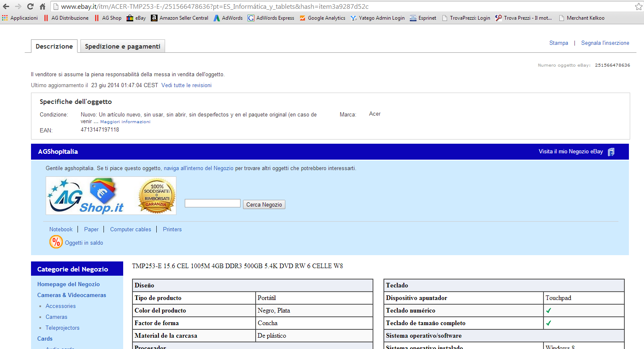Open the Google Analytics bookmark

tap(322, 18)
